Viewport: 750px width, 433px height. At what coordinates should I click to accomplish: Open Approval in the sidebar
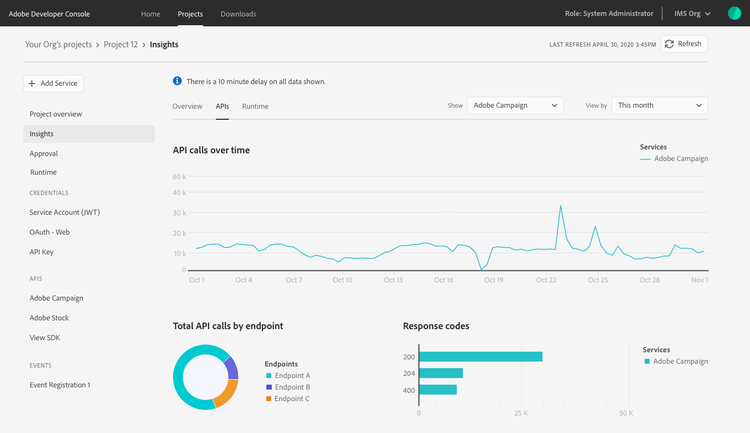44,154
